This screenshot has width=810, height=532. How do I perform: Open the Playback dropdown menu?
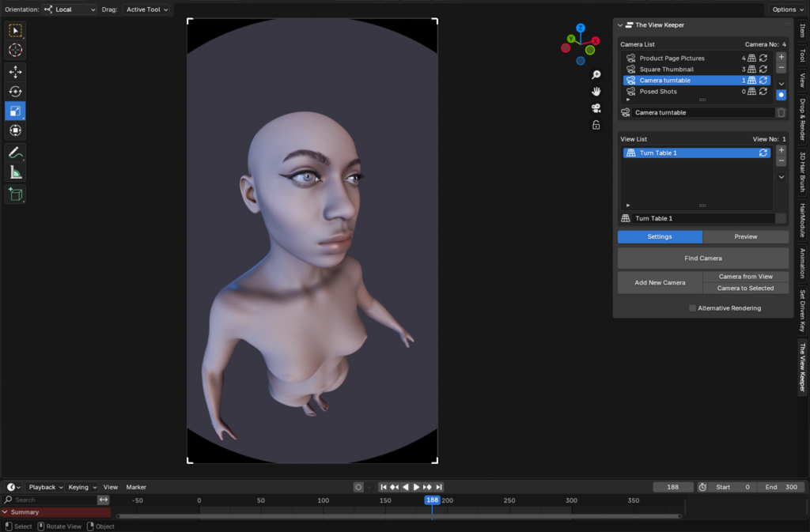[45, 487]
